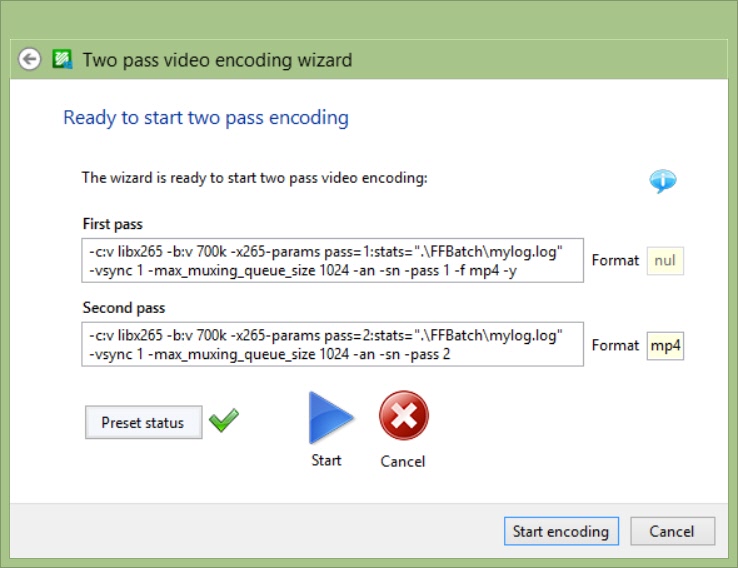
Task: Click the Start label under the blue arrow
Action: pyautogui.click(x=326, y=460)
